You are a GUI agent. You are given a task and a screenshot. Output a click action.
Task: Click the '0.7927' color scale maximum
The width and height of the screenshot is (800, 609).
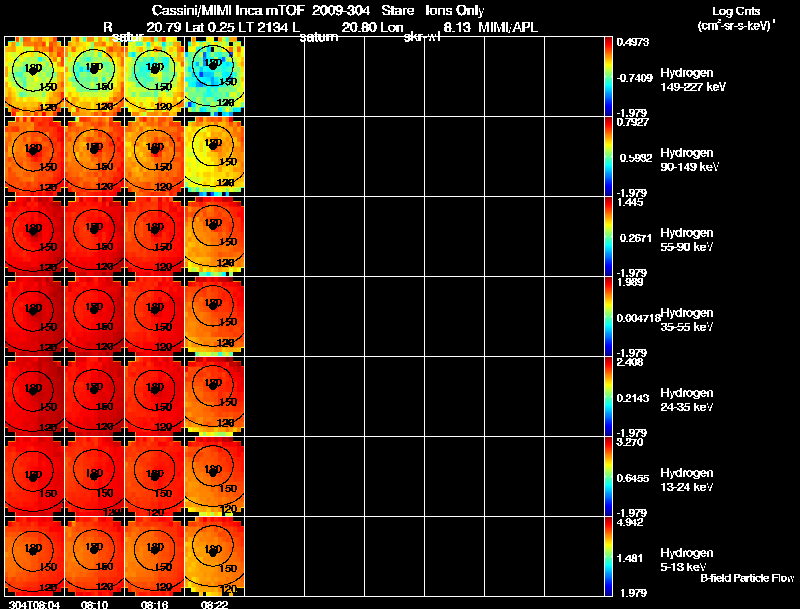[x=633, y=122]
